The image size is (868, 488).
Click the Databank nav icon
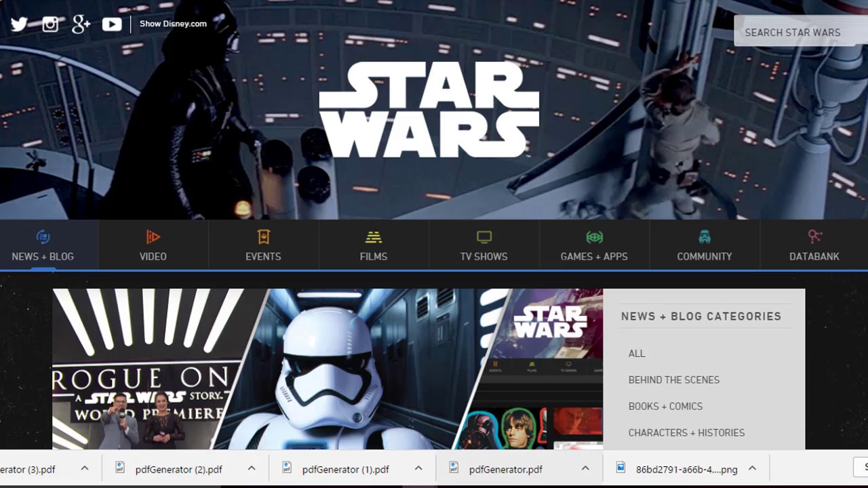coord(814,237)
